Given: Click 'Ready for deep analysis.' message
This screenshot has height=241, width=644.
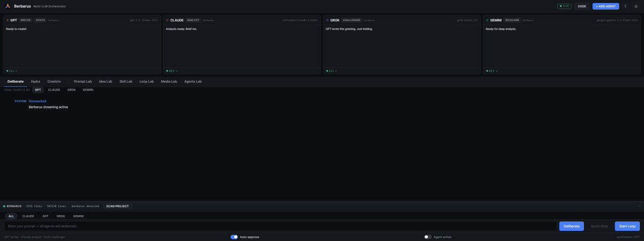Looking at the screenshot, I should pyautogui.click(x=501, y=29).
